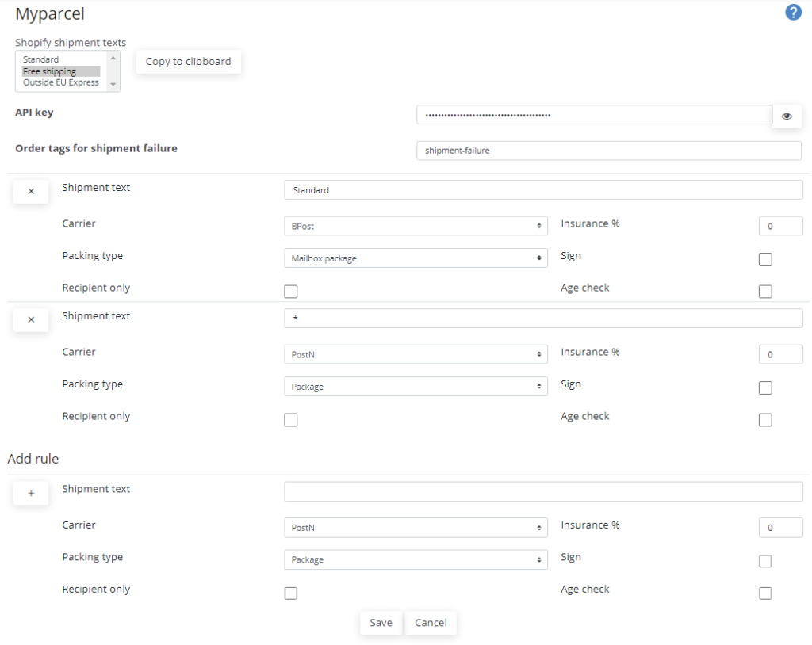Click empty shipment text field under Add rule
This screenshot has height=645, width=812.
click(543, 492)
